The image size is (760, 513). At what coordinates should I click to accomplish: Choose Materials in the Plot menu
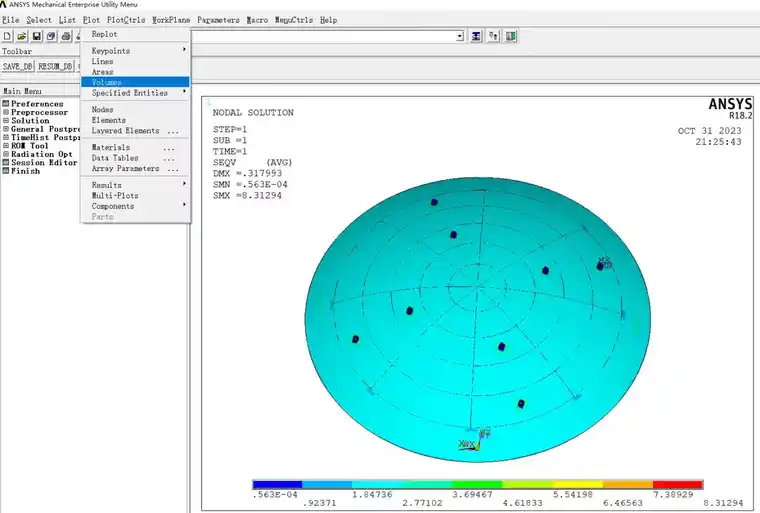point(135,147)
